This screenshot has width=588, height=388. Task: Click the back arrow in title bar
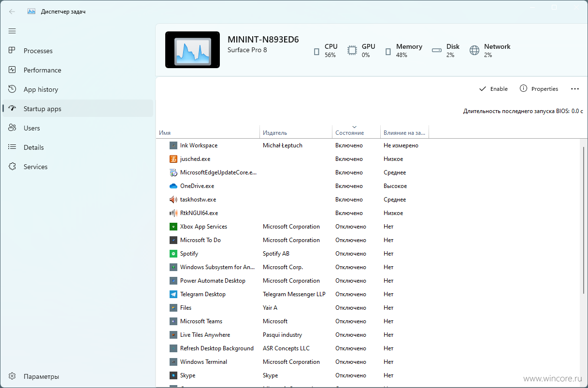12,11
